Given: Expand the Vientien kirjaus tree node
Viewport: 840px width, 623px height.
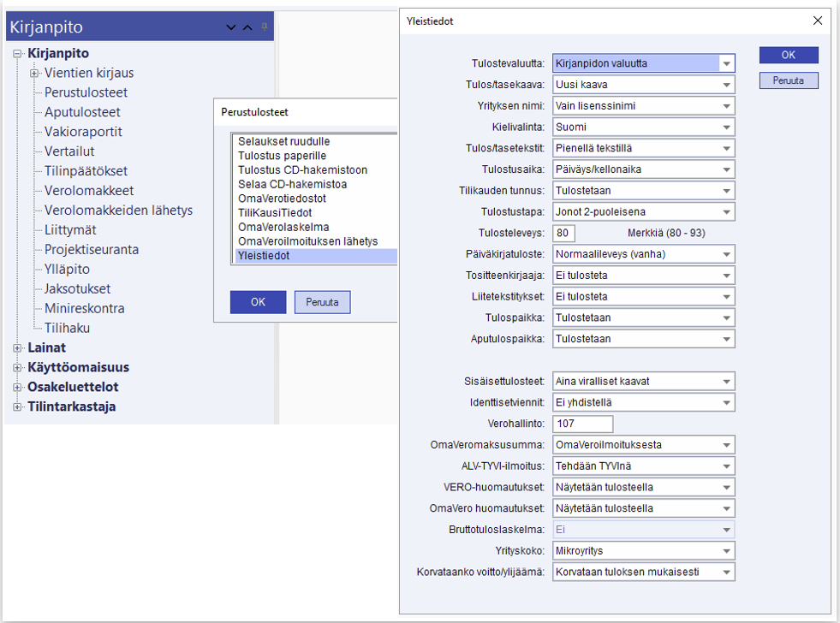Looking at the screenshot, I should [34, 74].
